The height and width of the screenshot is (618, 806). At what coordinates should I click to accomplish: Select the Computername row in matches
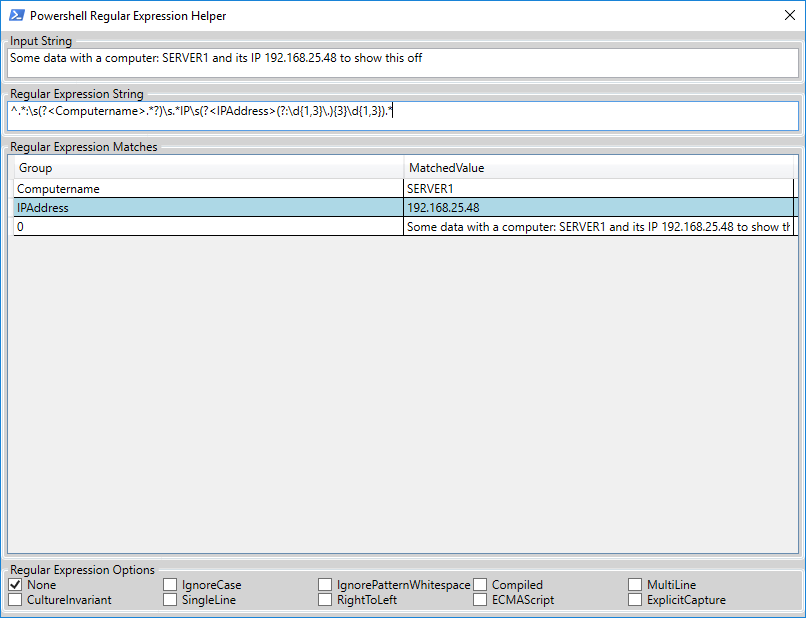pyautogui.click(x=208, y=188)
